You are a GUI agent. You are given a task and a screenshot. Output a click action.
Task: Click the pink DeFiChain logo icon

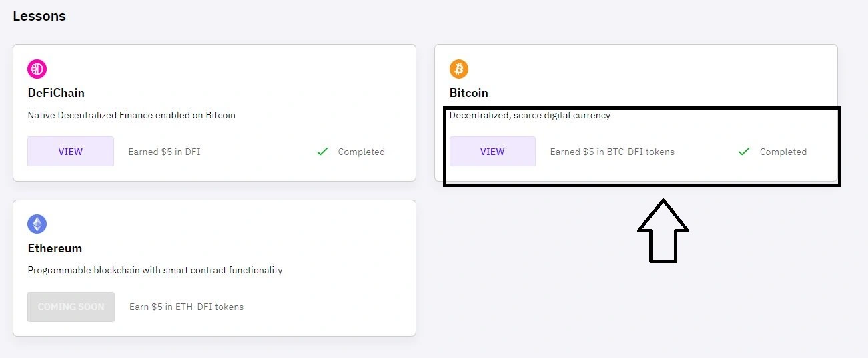pyautogui.click(x=37, y=69)
